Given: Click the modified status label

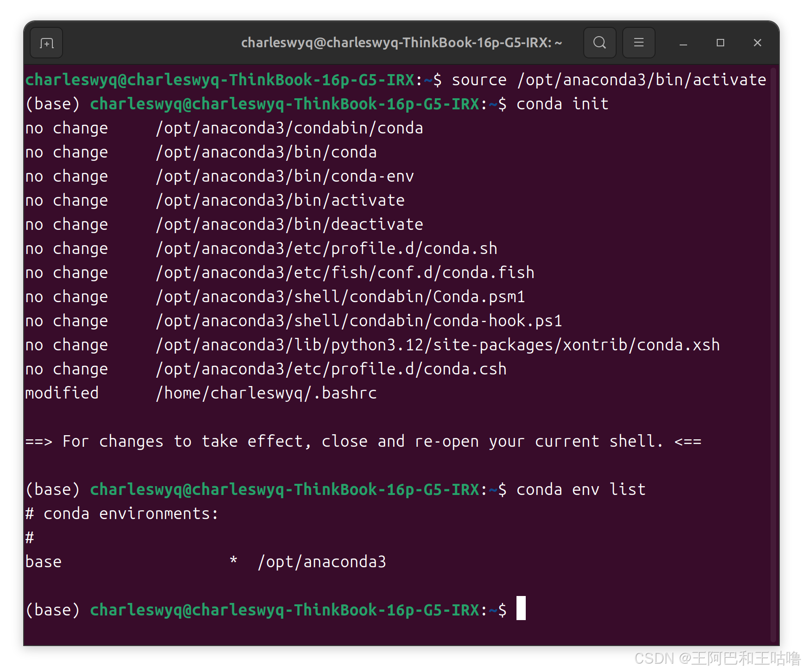Looking at the screenshot, I should pyautogui.click(x=62, y=393).
